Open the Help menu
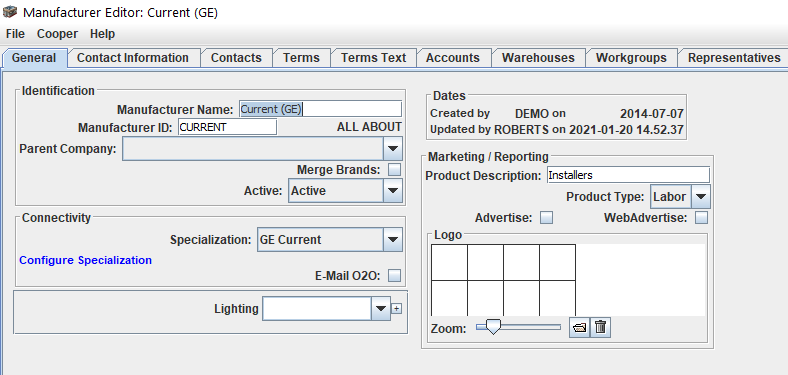This screenshot has height=375, width=788. [x=103, y=34]
